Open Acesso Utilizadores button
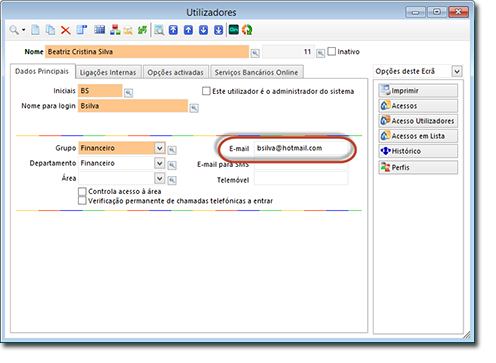 pos(418,121)
